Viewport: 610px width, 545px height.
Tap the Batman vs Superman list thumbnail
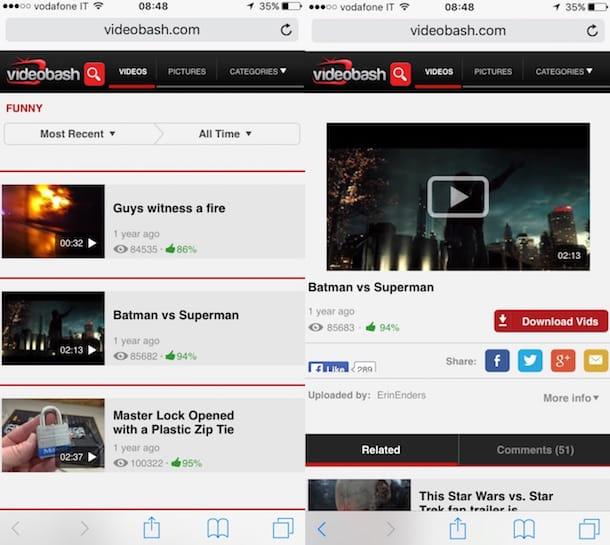[x=53, y=328]
